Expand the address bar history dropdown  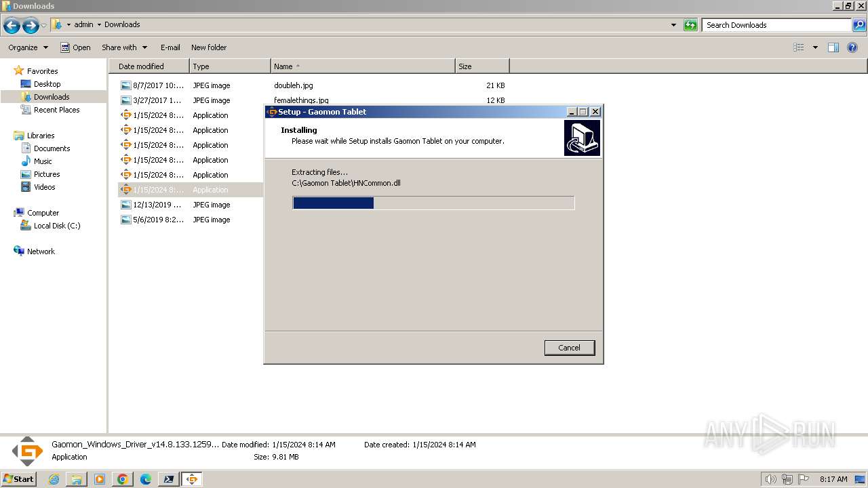click(x=673, y=25)
